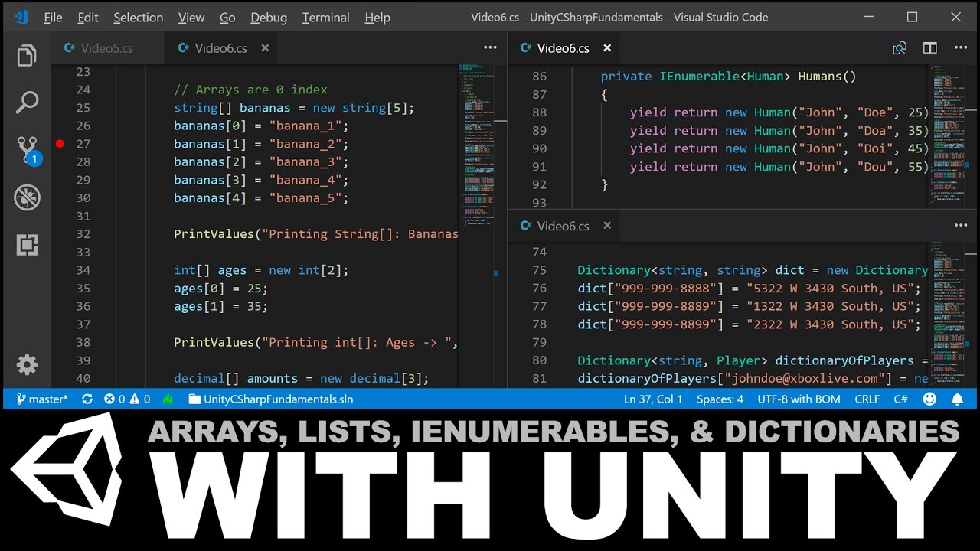The width and height of the screenshot is (980, 551).
Task: Select the C# language mode
Action: click(x=901, y=399)
